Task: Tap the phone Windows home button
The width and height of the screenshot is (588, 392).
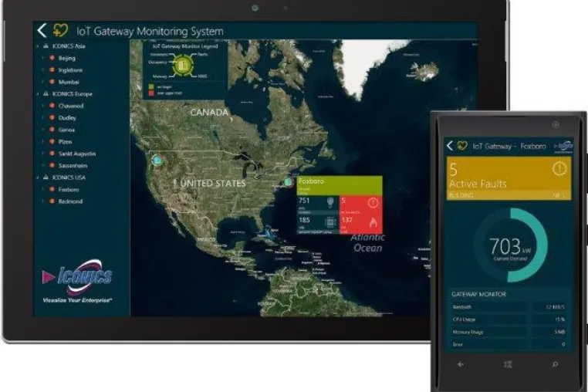Action: (x=508, y=364)
